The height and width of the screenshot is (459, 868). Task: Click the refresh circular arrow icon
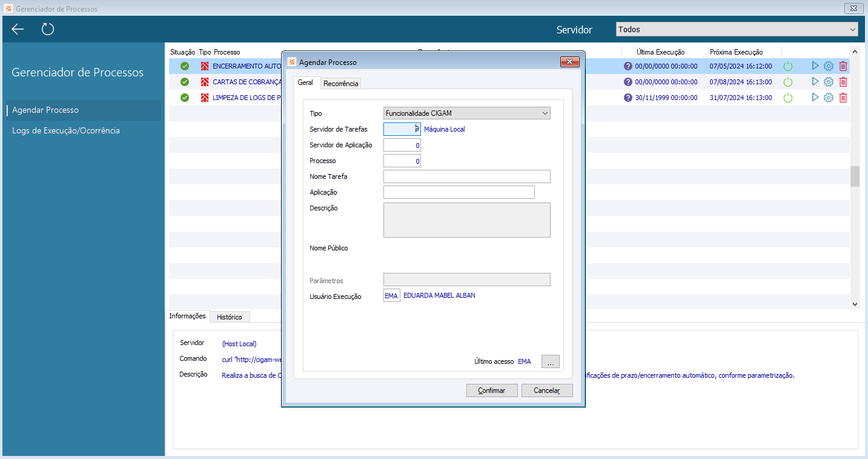point(48,29)
